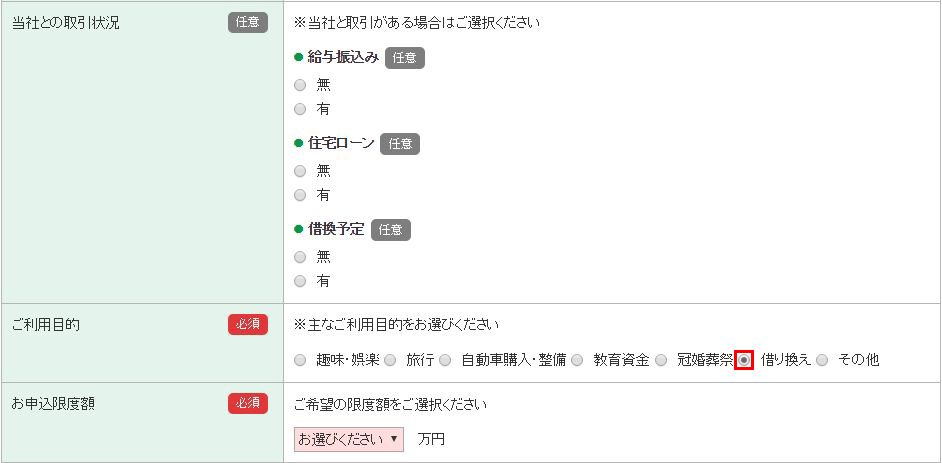Set 借換予定 to 無
This screenshot has width=942, height=463.
300,257
